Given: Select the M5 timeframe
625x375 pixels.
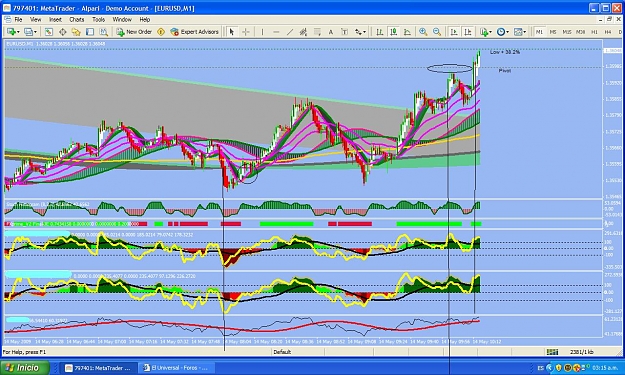Looking at the screenshot, I should [x=553, y=32].
